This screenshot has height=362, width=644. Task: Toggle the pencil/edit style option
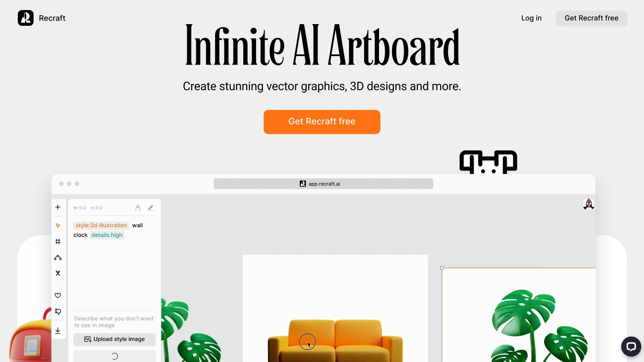click(x=150, y=207)
